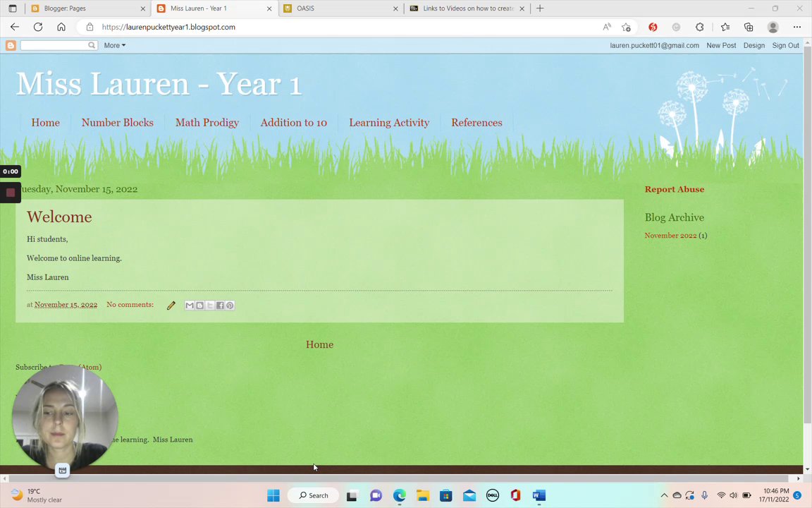View site information lock icon
The width and height of the screenshot is (812, 508).
point(90,27)
